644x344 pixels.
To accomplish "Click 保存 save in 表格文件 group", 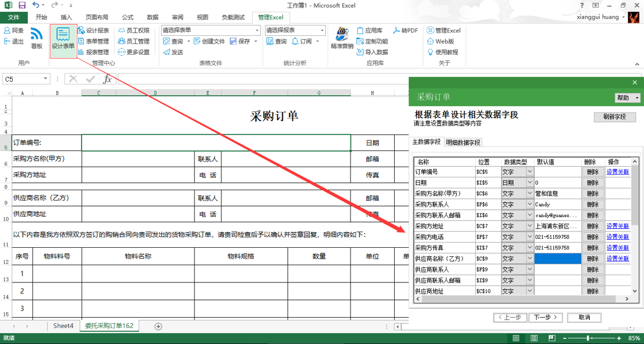I will (240, 41).
